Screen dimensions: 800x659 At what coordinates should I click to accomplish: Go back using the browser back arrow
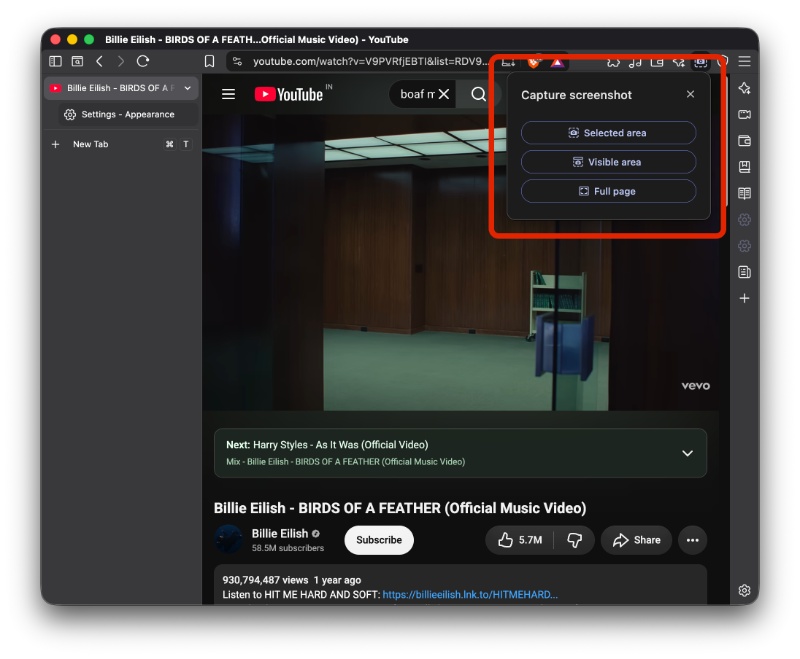tap(99, 61)
